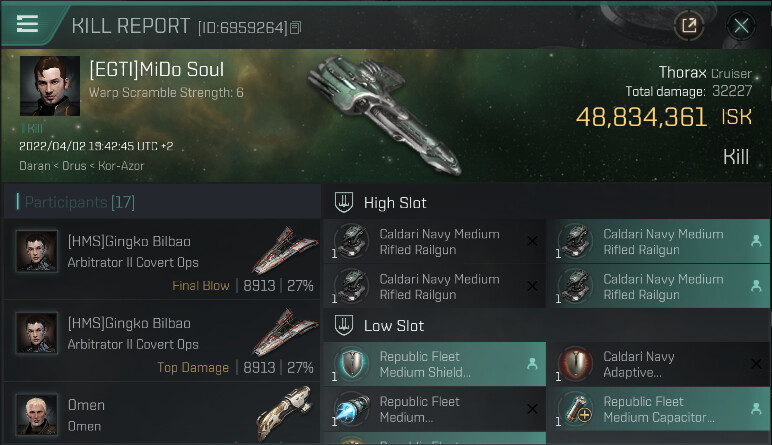
Task: Collapse the Low Slot section
Action: (x=343, y=326)
